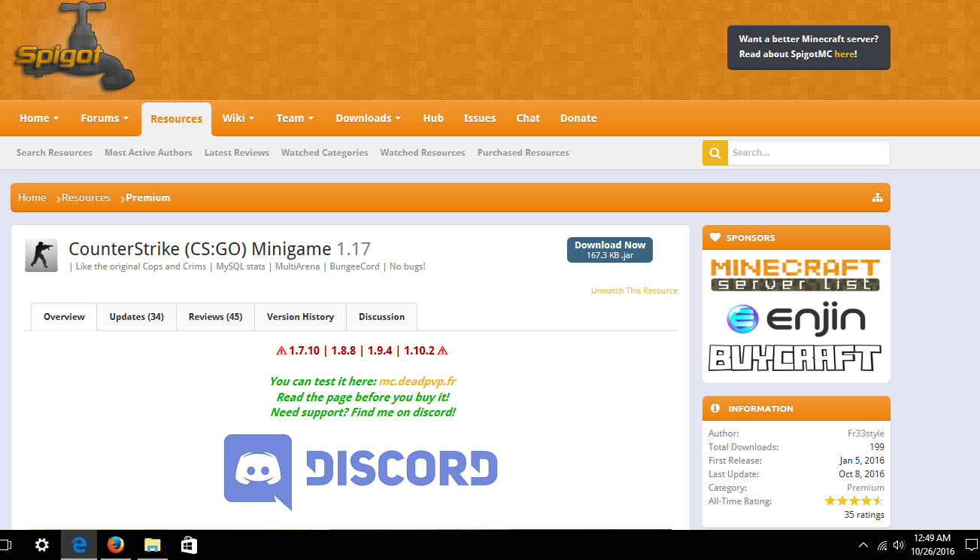
Task: Click the Premium category value
Action: [x=866, y=488]
